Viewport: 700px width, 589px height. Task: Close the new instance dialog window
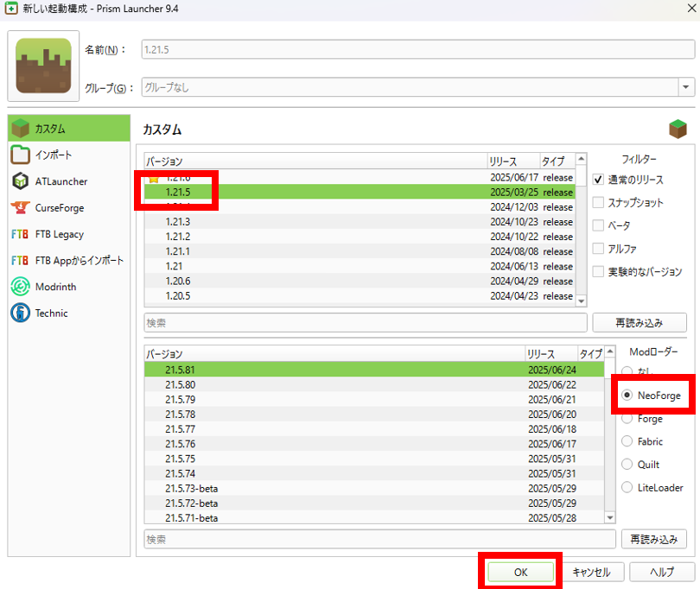(x=691, y=9)
